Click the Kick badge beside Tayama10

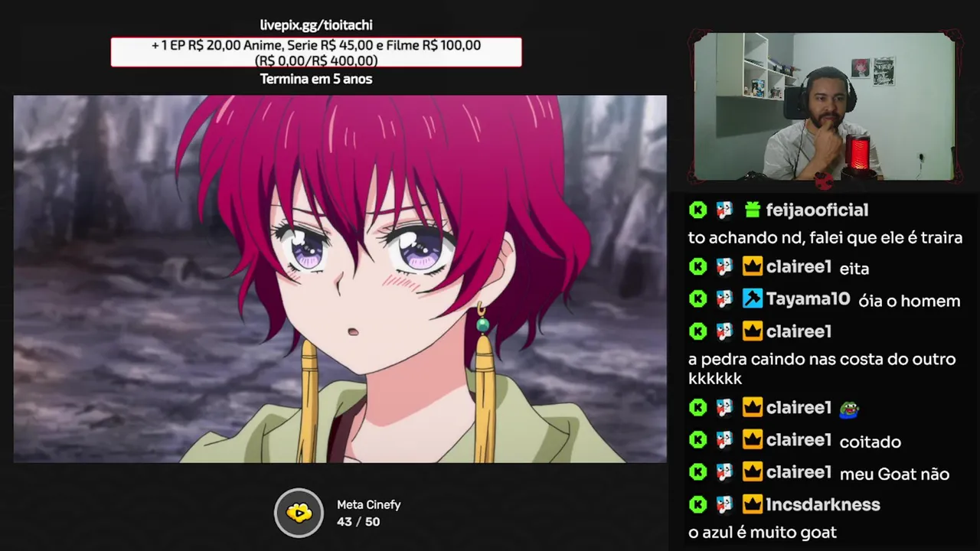pyautogui.click(x=697, y=298)
